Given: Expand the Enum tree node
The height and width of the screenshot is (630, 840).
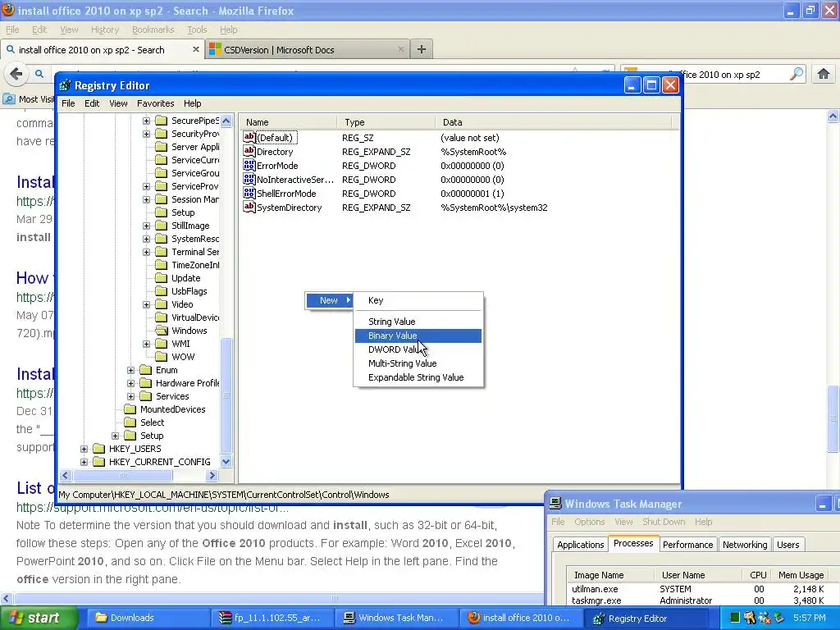Looking at the screenshot, I should click(130, 370).
